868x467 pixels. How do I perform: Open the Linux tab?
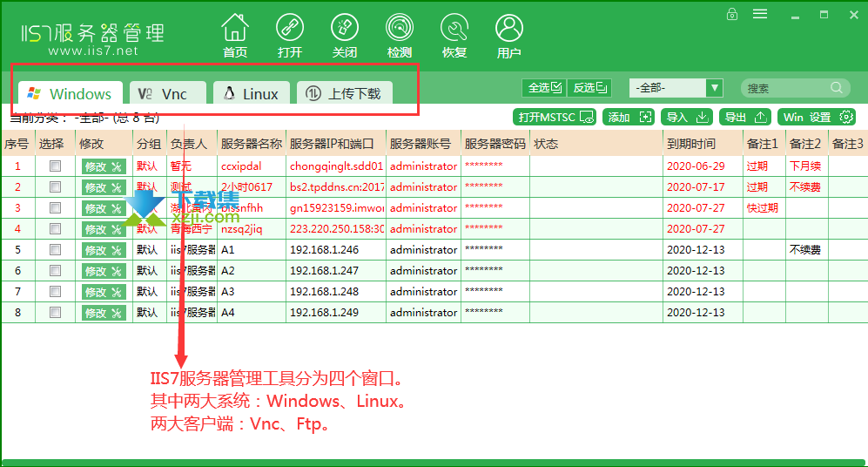tap(252, 93)
